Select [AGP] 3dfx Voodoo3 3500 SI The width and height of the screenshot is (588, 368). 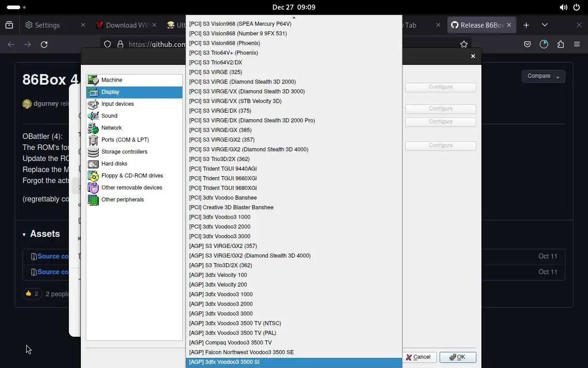pos(294,362)
